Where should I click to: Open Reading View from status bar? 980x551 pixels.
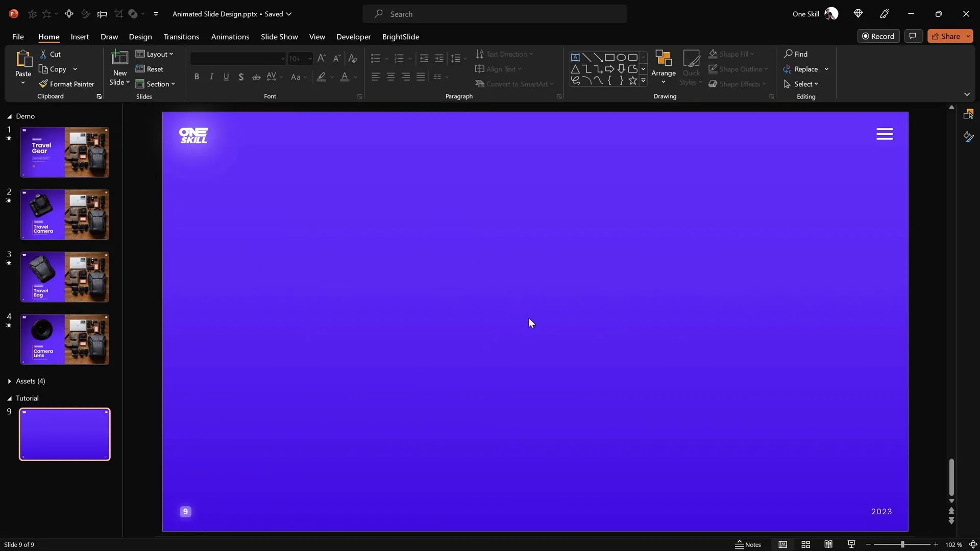828,544
